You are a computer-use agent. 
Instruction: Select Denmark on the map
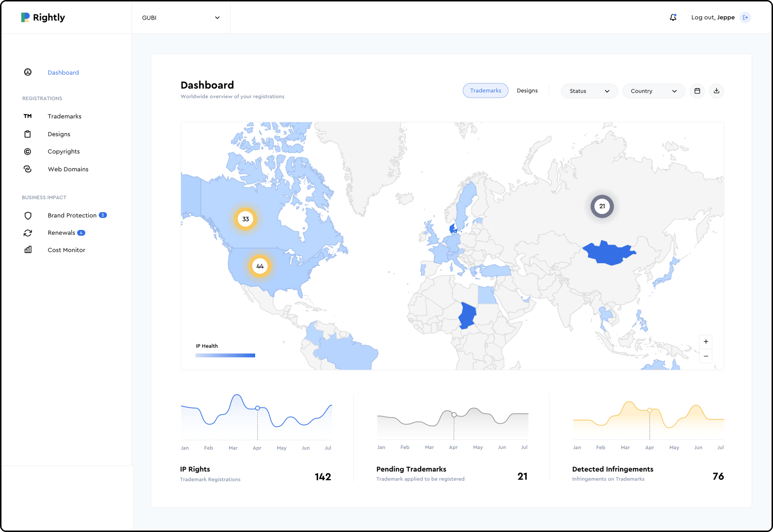(452, 228)
